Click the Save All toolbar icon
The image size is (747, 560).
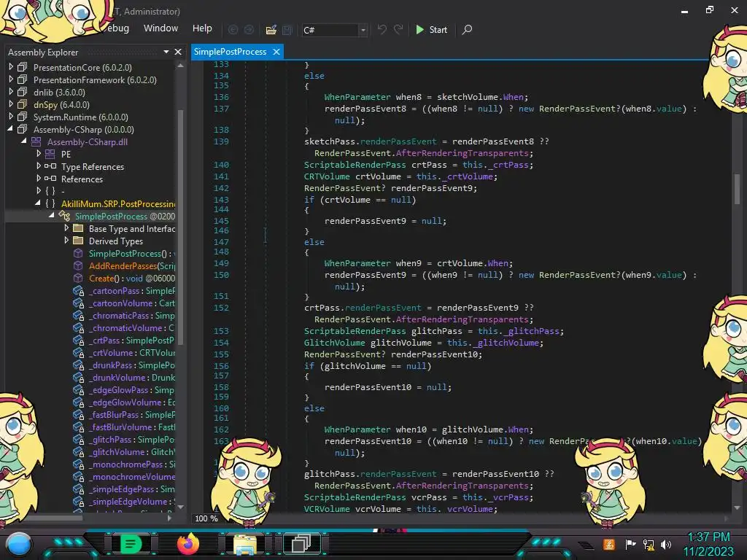287,30
